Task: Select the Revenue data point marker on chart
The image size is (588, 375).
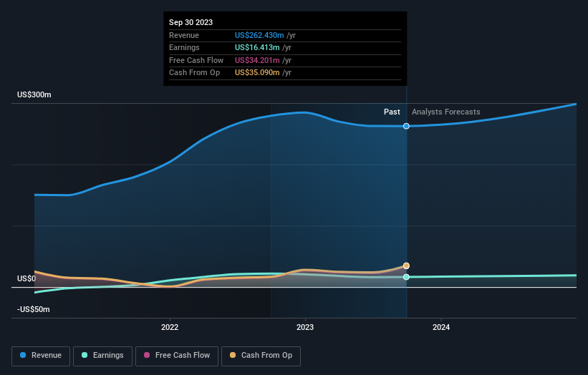Action: (406, 126)
